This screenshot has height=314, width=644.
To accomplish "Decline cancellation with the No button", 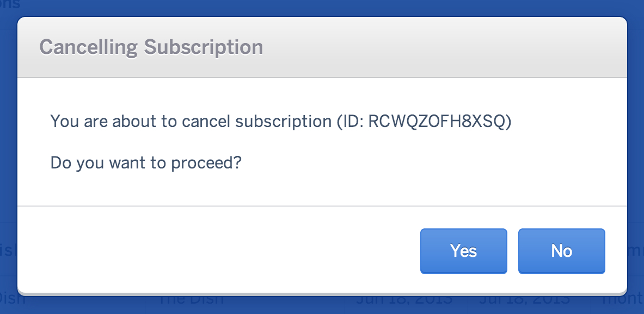I will [x=561, y=251].
